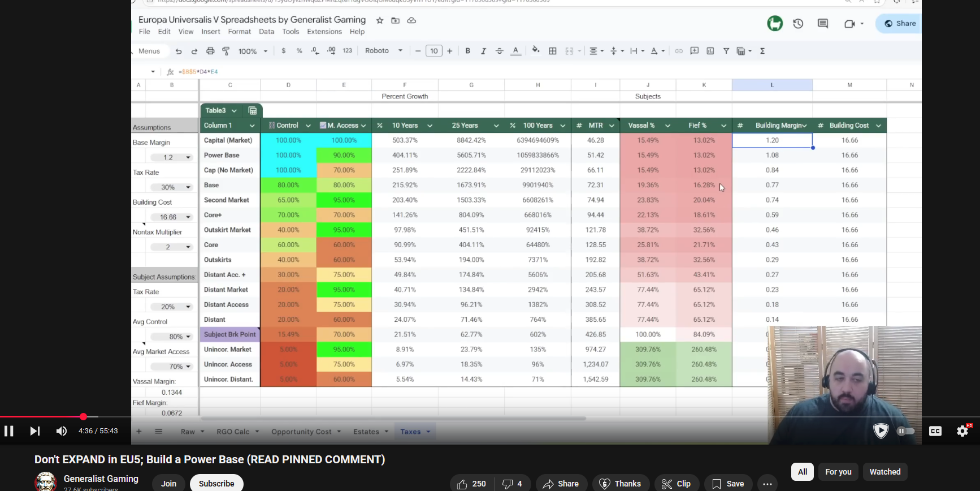Viewport: 980px width, 491px height.
Task: Open the zoom 100% dropdown
Action: (253, 51)
